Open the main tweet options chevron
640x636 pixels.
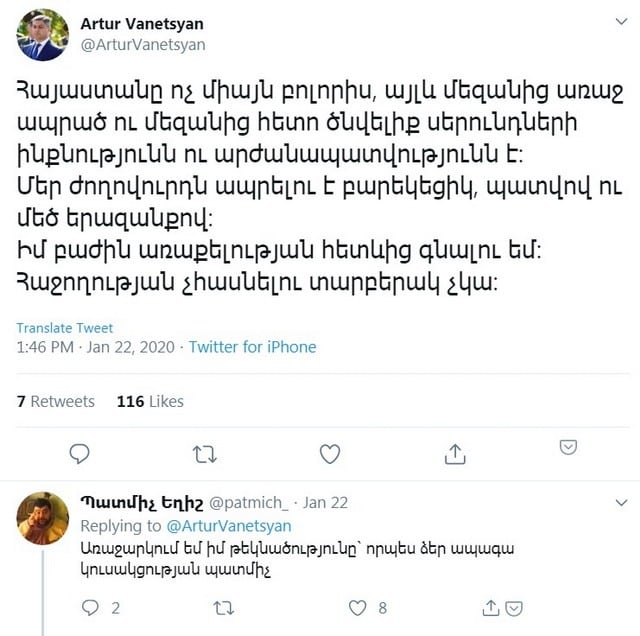point(621,21)
